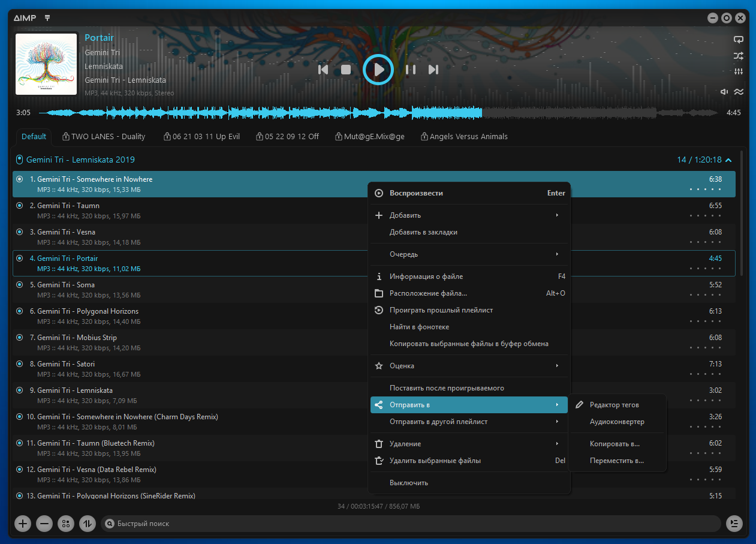Expand the Оценка rating submenu
The height and width of the screenshot is (544, 756).
(469, 366)
